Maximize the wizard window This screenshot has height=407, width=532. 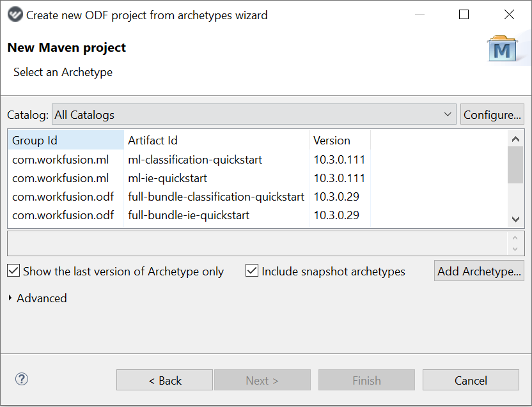click(x=464, y=15)
